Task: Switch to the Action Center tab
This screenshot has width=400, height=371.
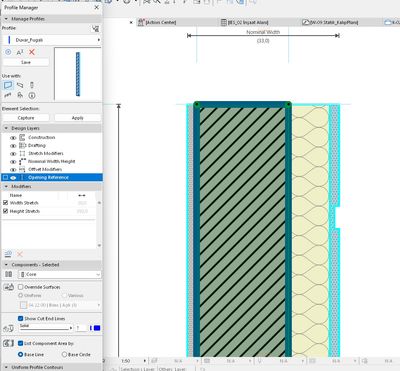Action: pyautogui.click(x=157, y=22)
